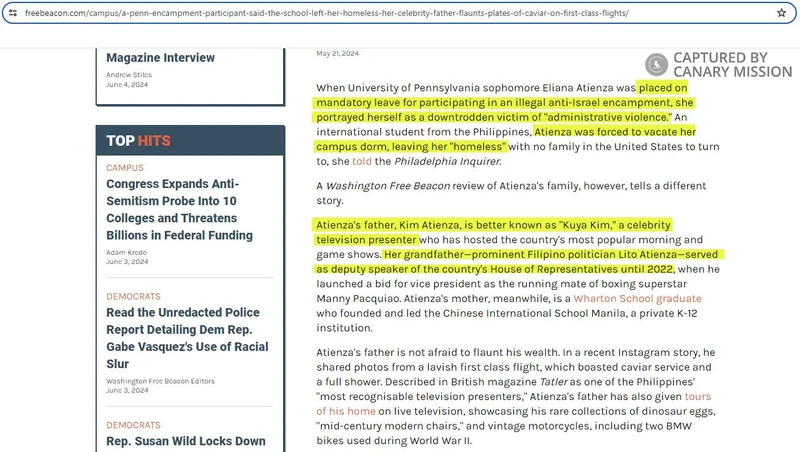Open the 'Wharton School graduate' link
Viewport: 800px width, 452px height.
(x=637, y=298)
